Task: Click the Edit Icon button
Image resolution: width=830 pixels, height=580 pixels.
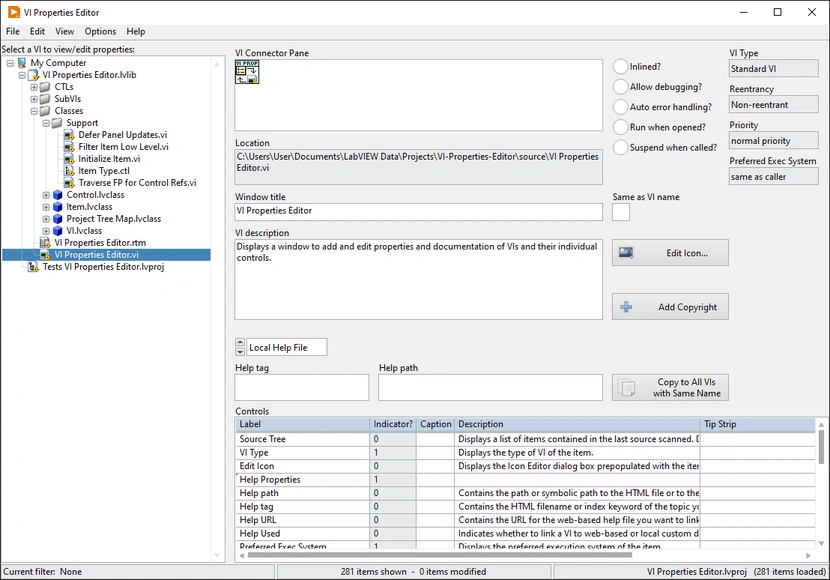Action: [x=670, y=252]
